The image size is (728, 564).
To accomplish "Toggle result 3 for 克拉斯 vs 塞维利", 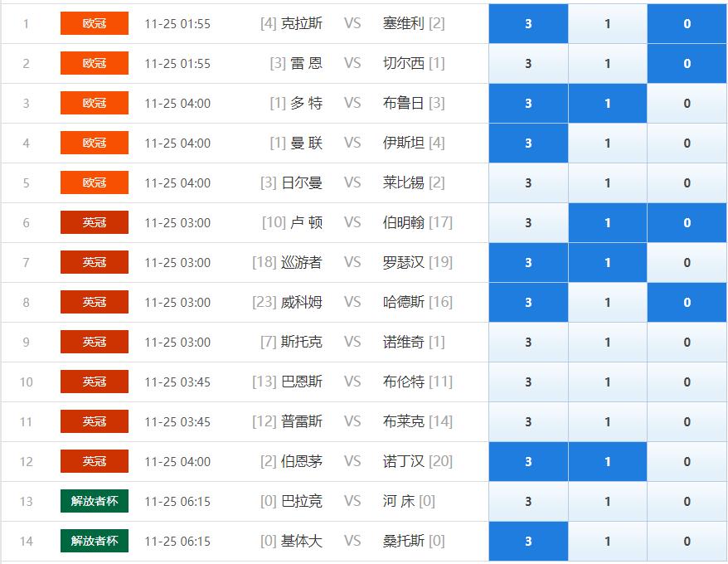I will tap(528, 24).
